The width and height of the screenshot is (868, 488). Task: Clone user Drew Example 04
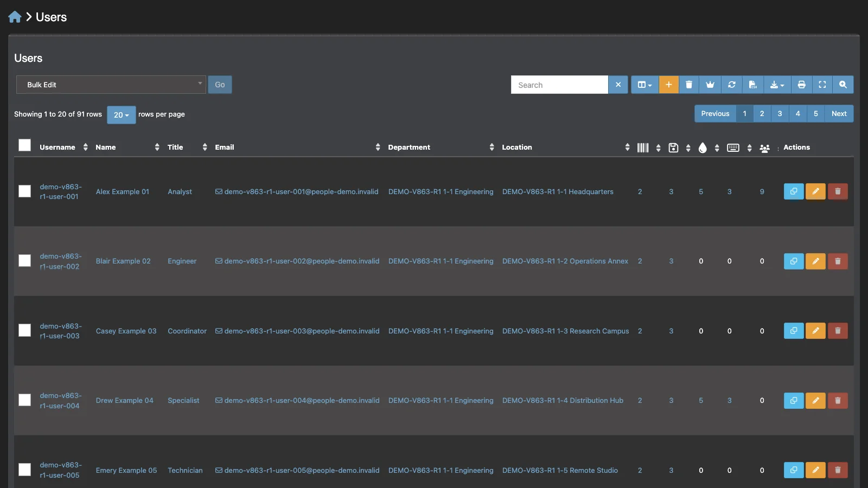tap(794, 401)
